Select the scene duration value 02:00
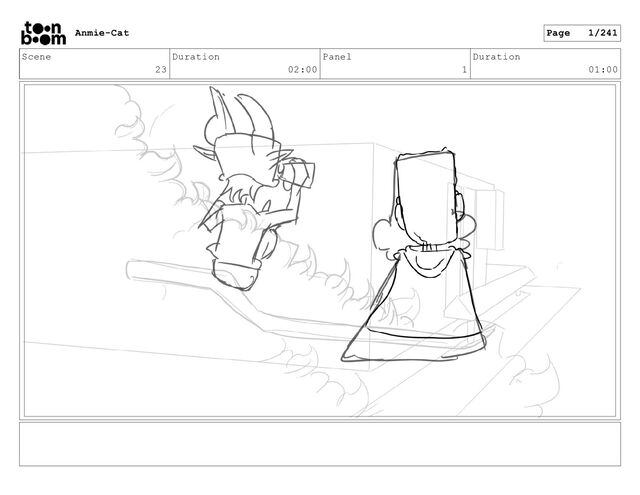The width and height of the screenshot is (640, 495). (x=302, y=70)
